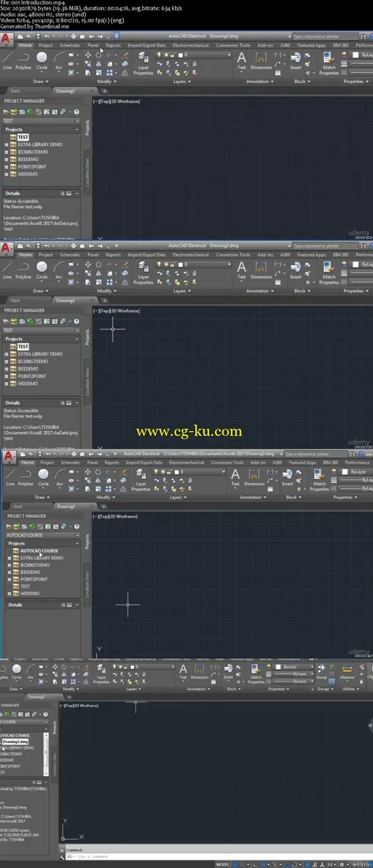This screenshot has width=373, height=868.
Task: Select Drawing3.dwg in the bottom frame project tree
Action: click(15, 741)
